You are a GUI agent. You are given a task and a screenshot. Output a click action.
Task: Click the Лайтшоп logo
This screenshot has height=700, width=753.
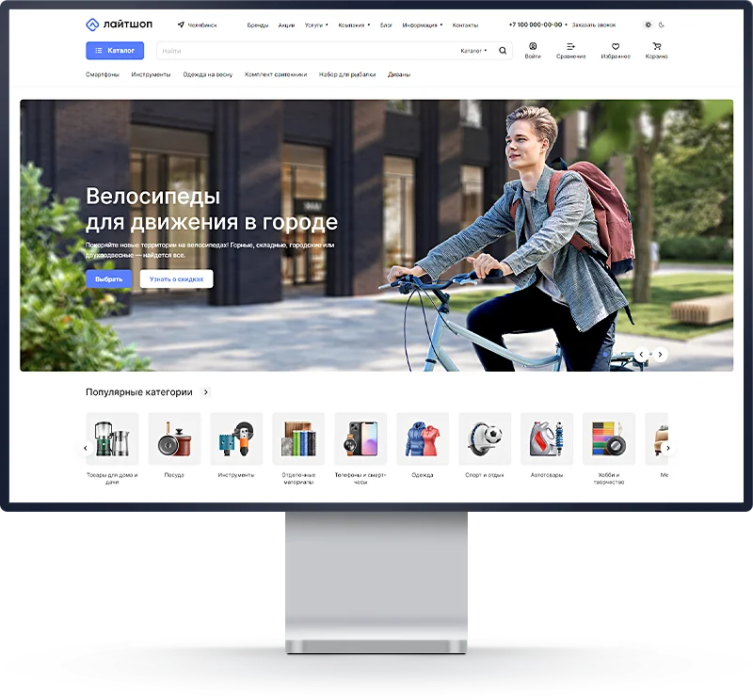point(119,24)
